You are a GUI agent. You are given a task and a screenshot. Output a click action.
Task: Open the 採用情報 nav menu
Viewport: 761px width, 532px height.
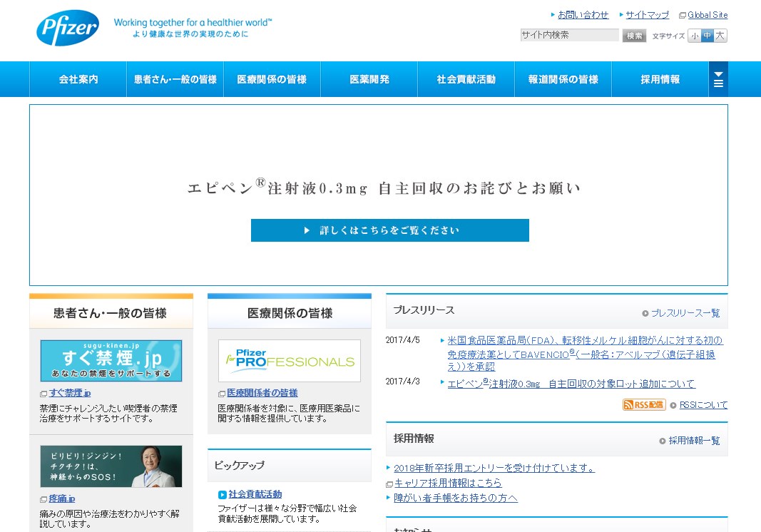[660, 79]
